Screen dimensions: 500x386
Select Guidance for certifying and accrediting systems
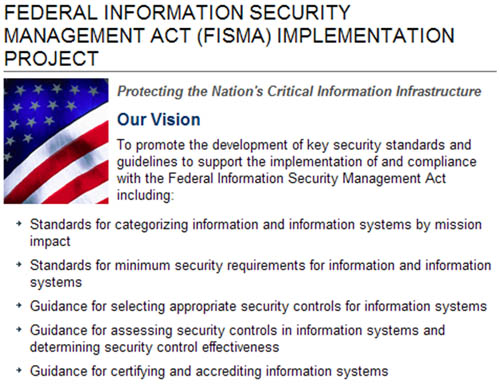(209, 371)
